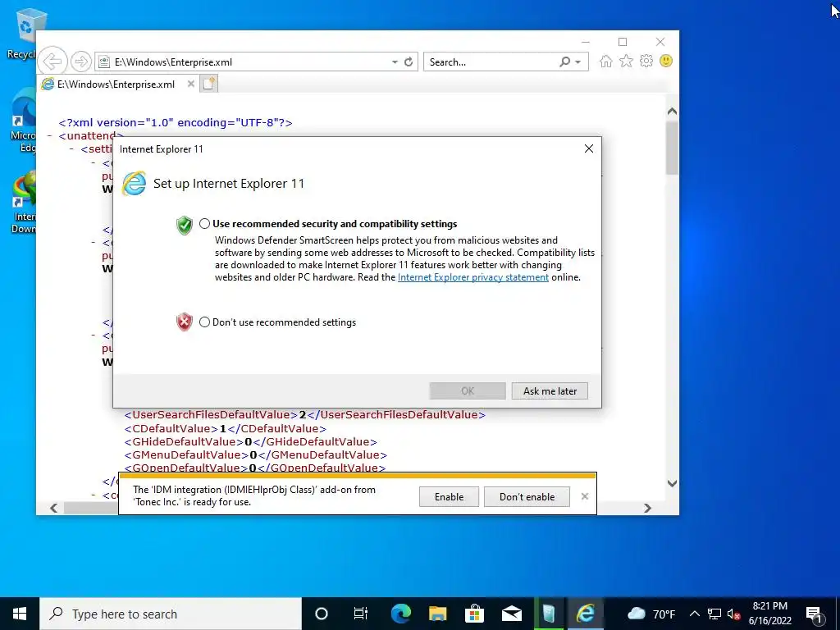
Task: Go back with the IE back arrow
Action: (x=52, y=62)
